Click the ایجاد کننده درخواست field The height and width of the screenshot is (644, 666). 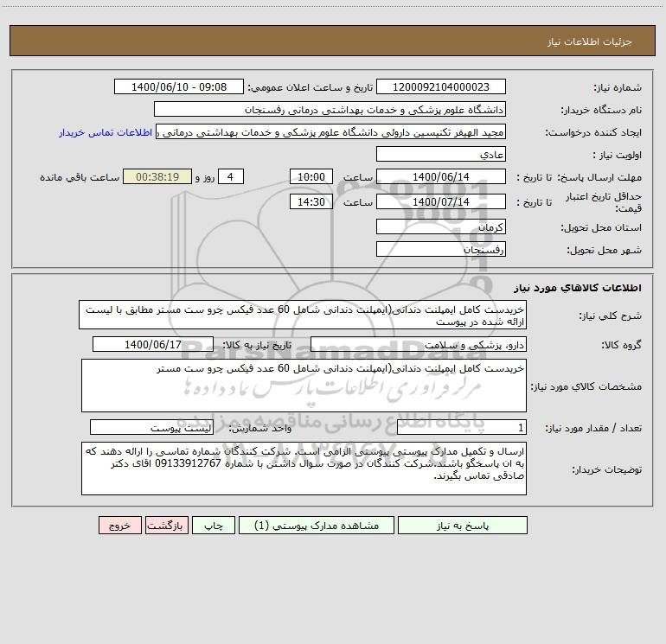[x=331, y=132]
